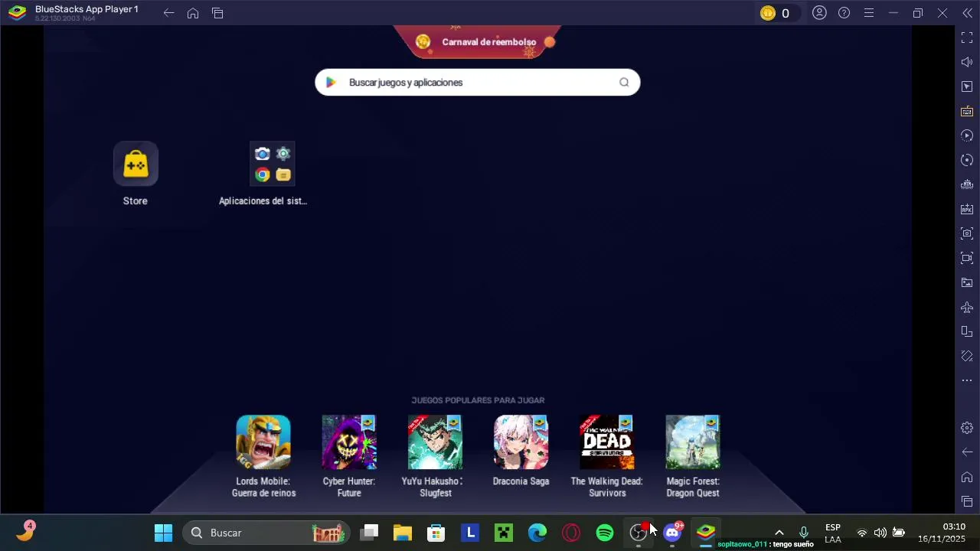Click the rotate screen icon in sidebar
980x551 pixels.
967,331
